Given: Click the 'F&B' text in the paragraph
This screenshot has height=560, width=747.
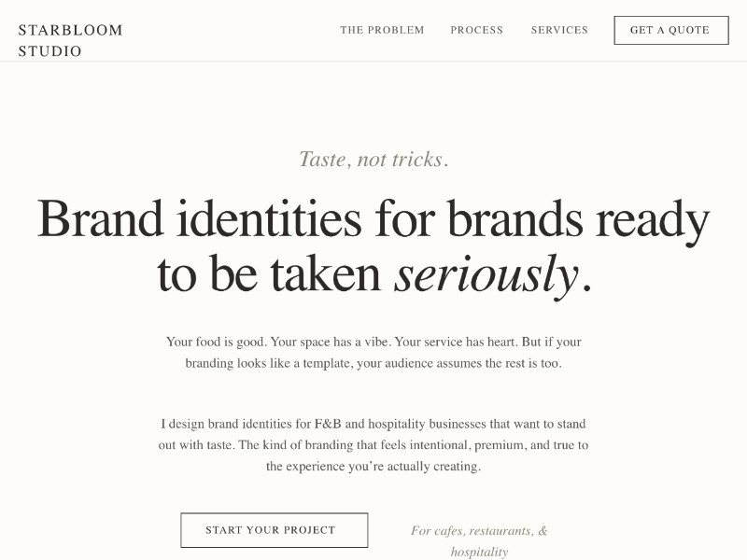Looking at the screenshot, I should (331, 424).
